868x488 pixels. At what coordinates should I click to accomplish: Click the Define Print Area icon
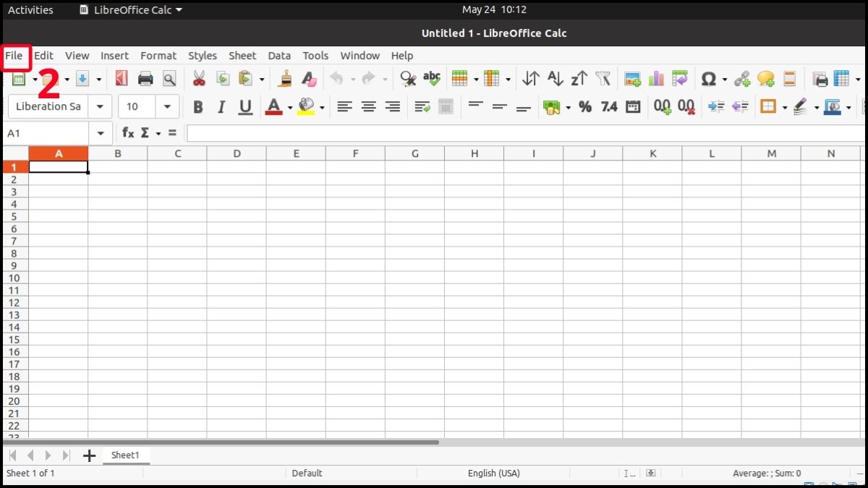(820, 78)
